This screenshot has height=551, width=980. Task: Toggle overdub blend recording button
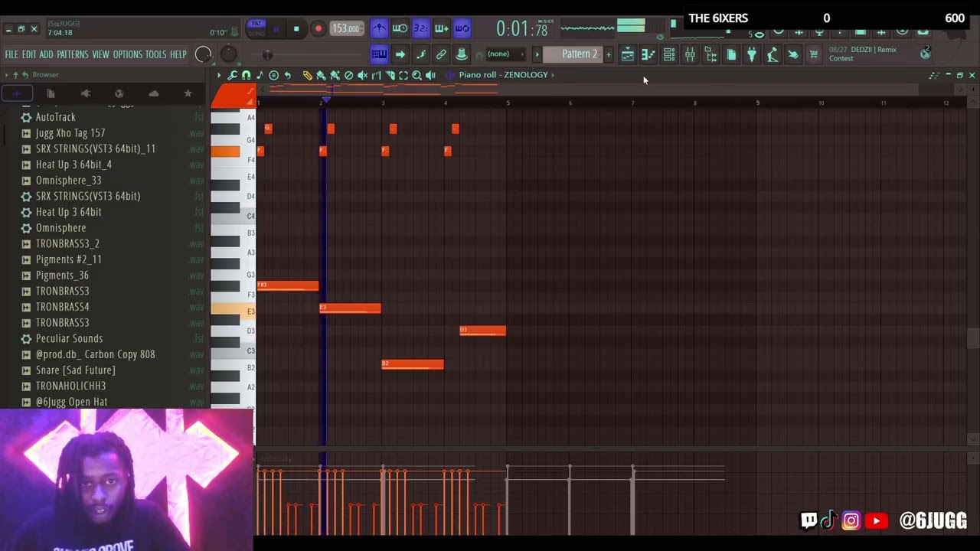click(x=441, y=28)
